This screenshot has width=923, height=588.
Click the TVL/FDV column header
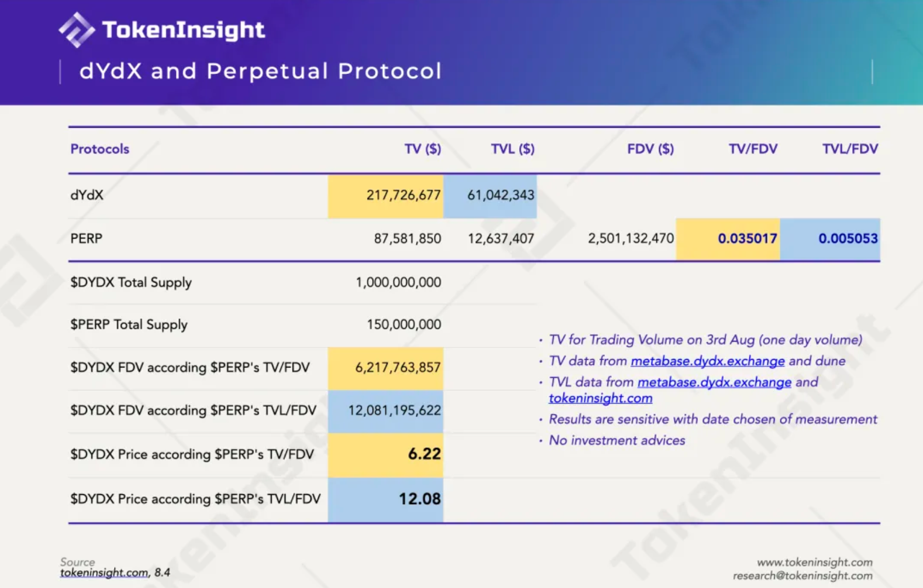click(850, 149)
